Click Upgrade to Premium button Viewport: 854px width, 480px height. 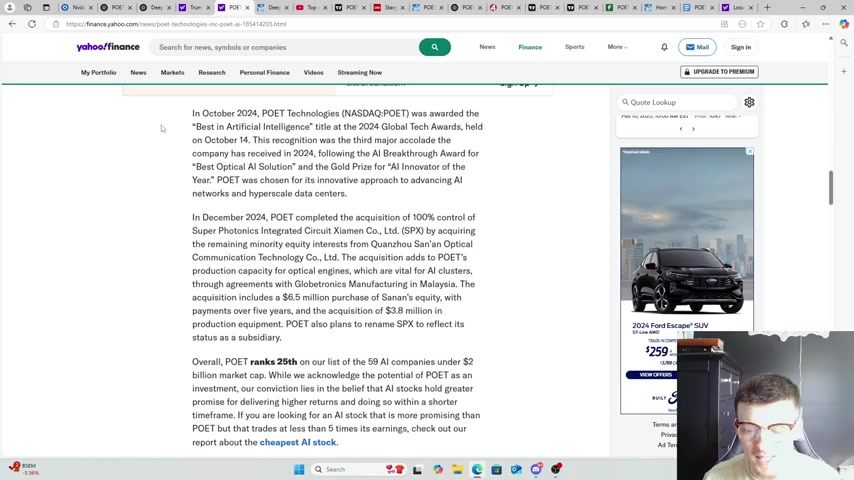(719, 72)
